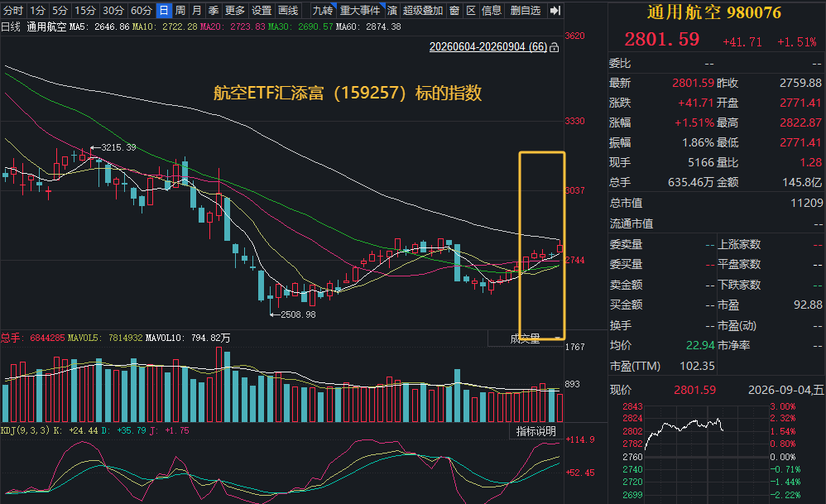Click the 演 replay button
The height and width of the screenshot is (504, 826).
click(x=392, y=11)
